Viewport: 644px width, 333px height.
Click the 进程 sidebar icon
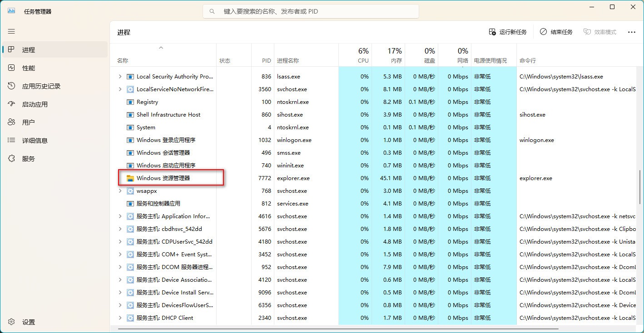pos(12,49)
